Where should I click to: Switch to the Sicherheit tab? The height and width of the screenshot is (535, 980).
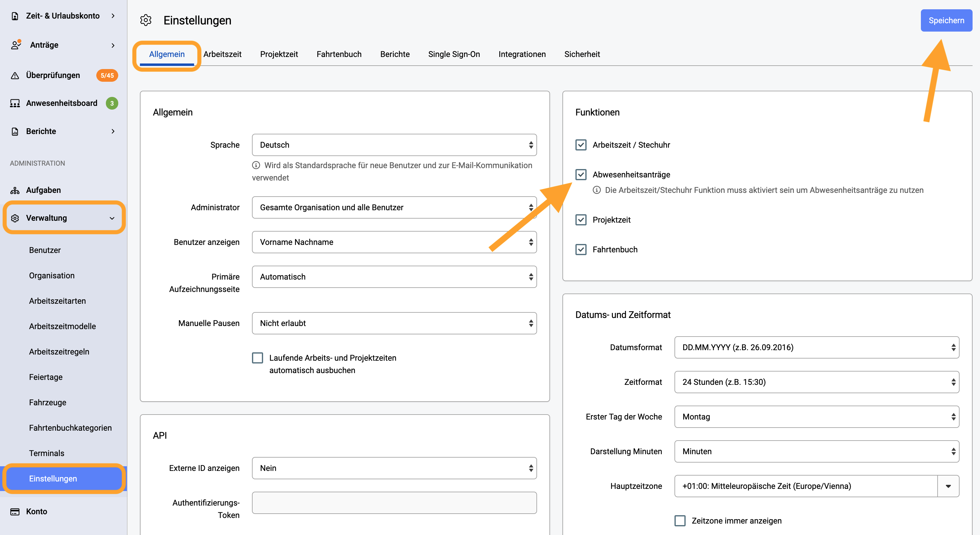click(x=582, y=54)
